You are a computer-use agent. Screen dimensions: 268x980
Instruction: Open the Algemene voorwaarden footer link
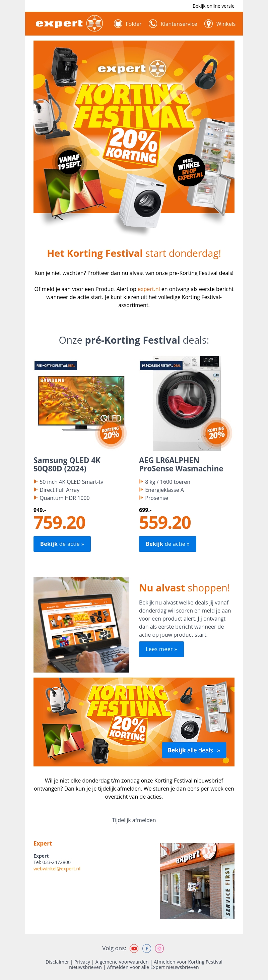click(x=122, y=961)
